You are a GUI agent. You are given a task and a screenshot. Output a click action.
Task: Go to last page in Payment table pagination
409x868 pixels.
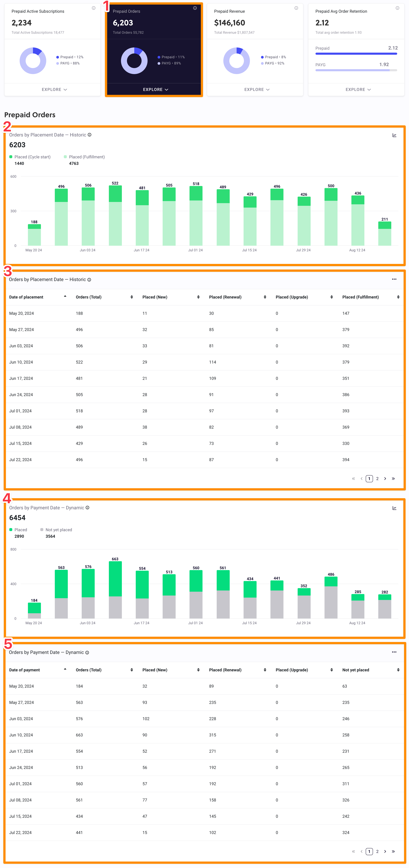393,851
